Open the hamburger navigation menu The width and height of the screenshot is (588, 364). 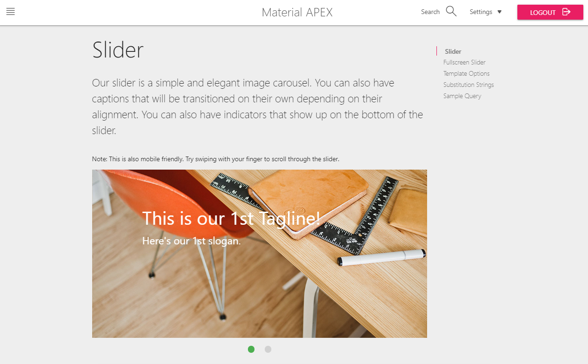pyautogui.click(x=10, y=12)
